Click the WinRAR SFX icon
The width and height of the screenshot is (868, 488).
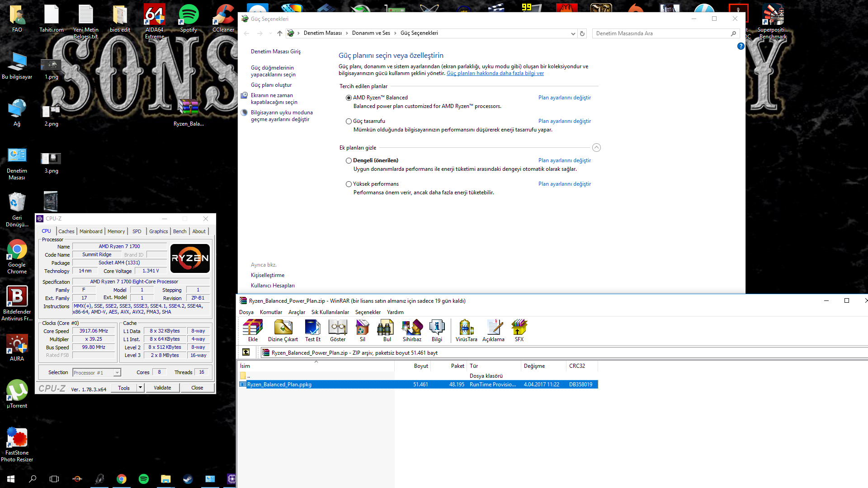pyautogui.click(x=519, y=330)
